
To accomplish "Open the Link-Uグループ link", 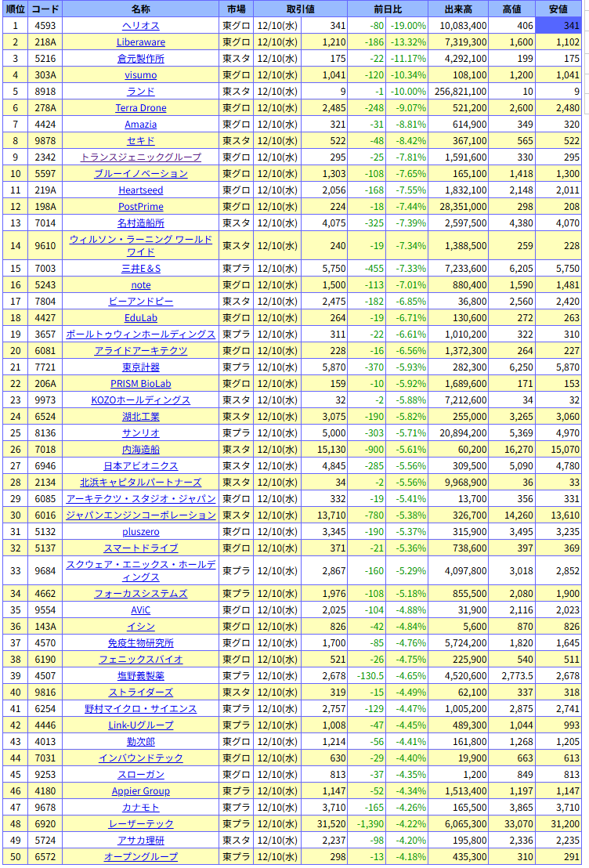I will pyautogui.click(x=141, y=725).
